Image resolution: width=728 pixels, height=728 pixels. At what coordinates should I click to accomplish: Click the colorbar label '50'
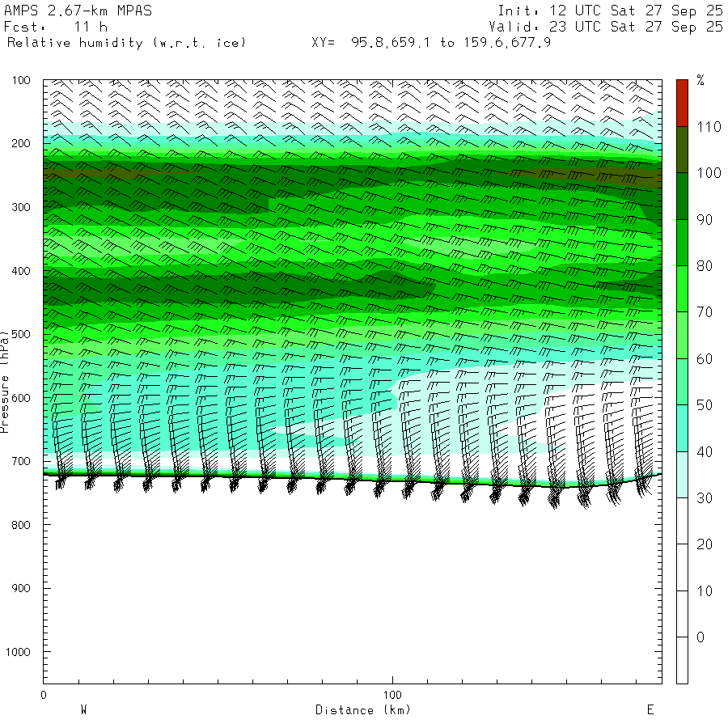click(x=705, y=405)
